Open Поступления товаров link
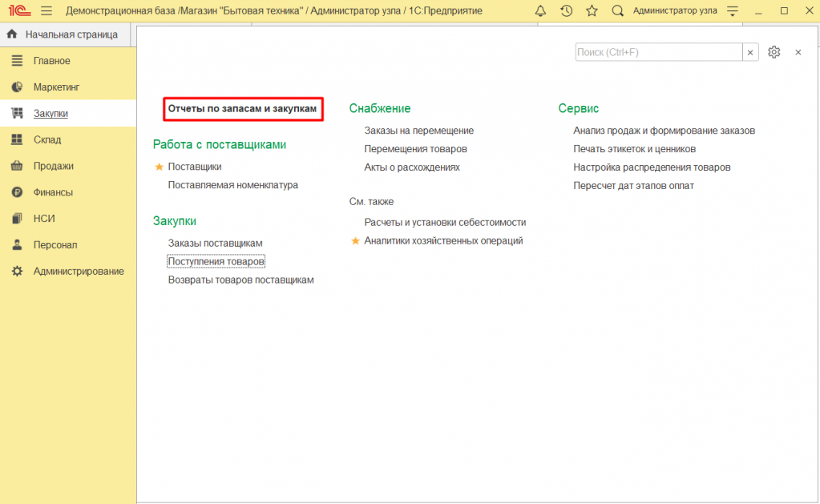Image resolution: width=820 pixels, height=504 pixels. [x=216, y=261]
